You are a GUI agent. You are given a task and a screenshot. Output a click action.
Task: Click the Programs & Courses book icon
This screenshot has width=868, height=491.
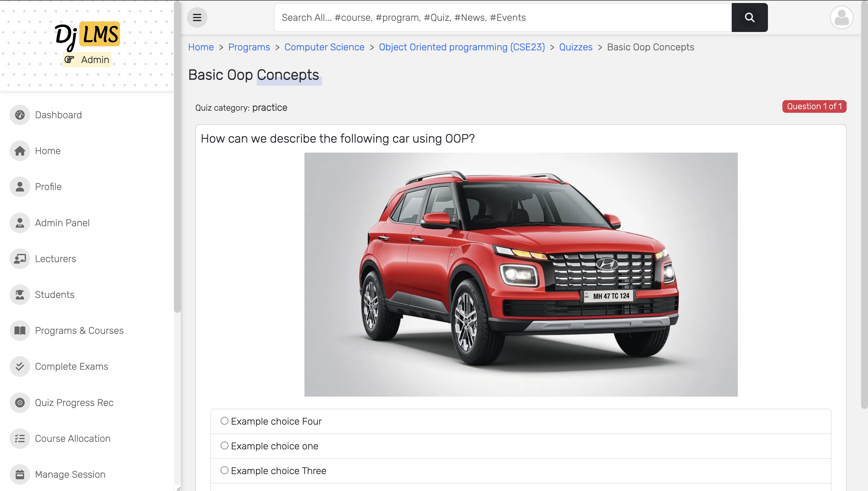[20, 331]
